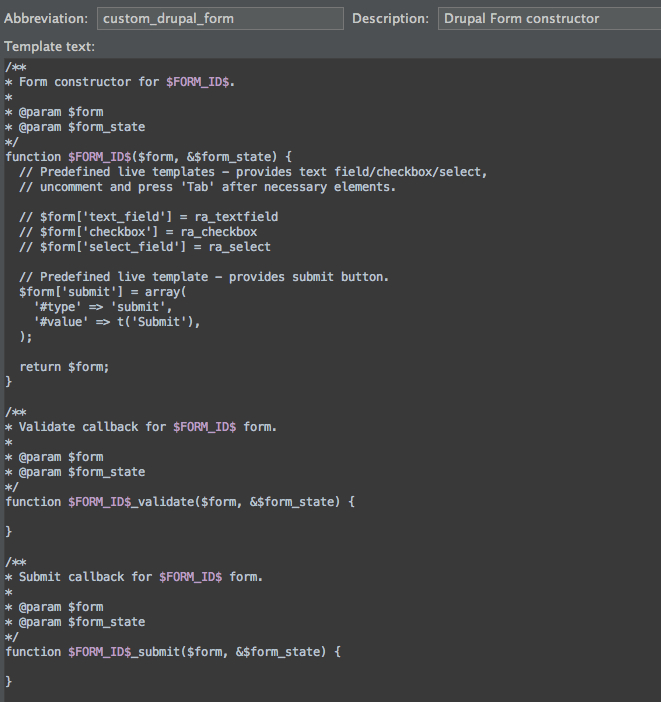The height and width of the screenshot is (702, 661).
Task: Click the Description field reading Drupal Form constructor
Action: point(549,18)
